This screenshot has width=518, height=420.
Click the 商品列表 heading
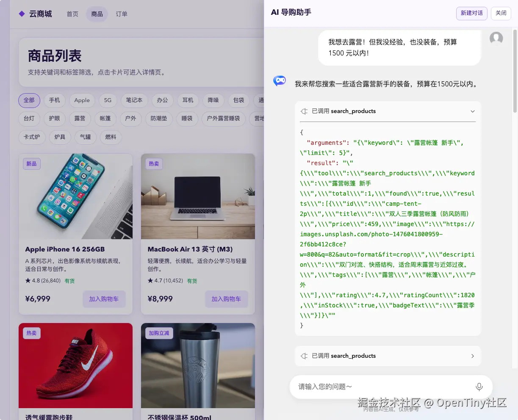[55, 56]
